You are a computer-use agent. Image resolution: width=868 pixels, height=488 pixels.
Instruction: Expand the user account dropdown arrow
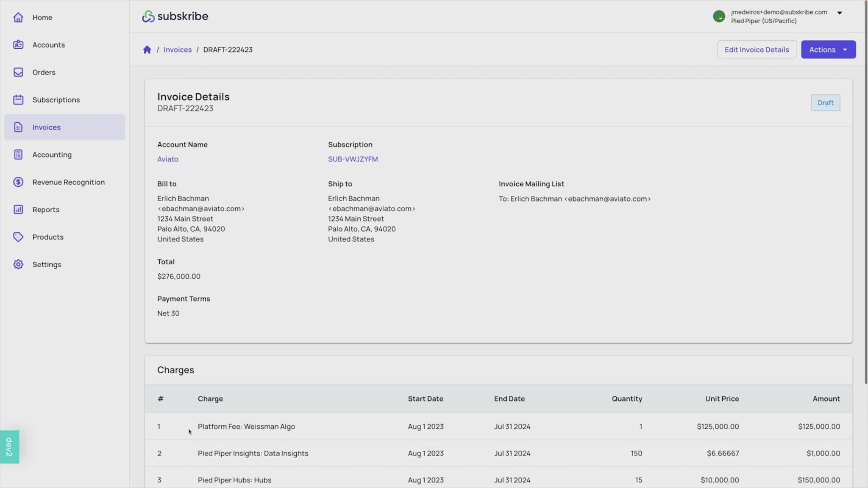(839, 13)
